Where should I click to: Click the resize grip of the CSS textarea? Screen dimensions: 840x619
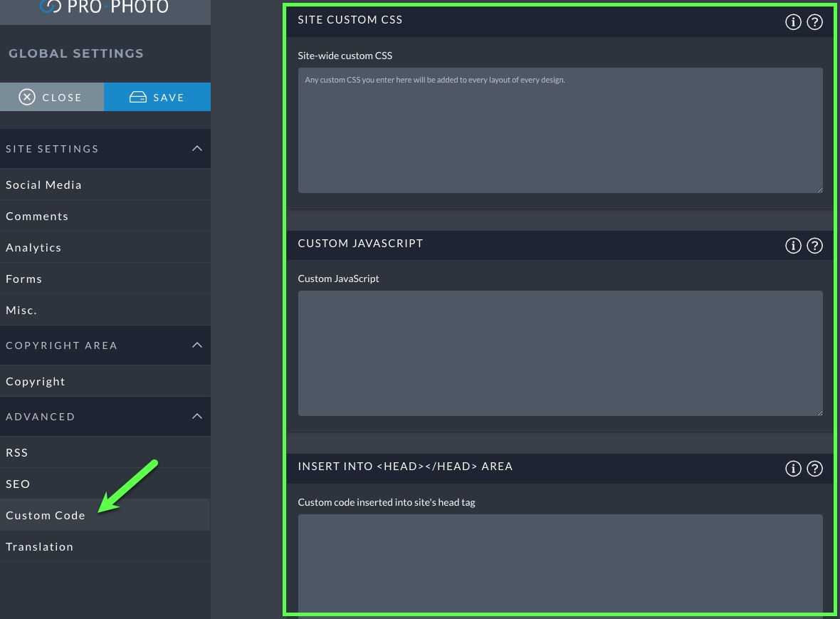(819, 189)
